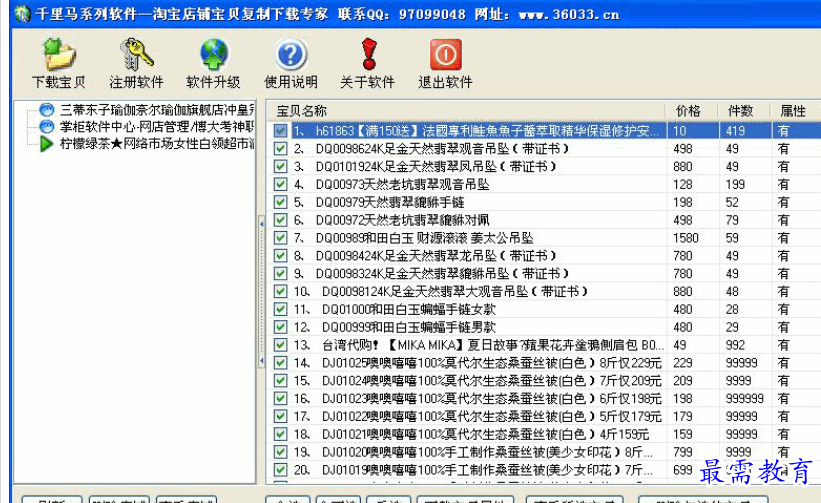Screen dimensions: 821x503
Task: Toggle checkbox for item 5 DQ00979
Action: [281, 202]
